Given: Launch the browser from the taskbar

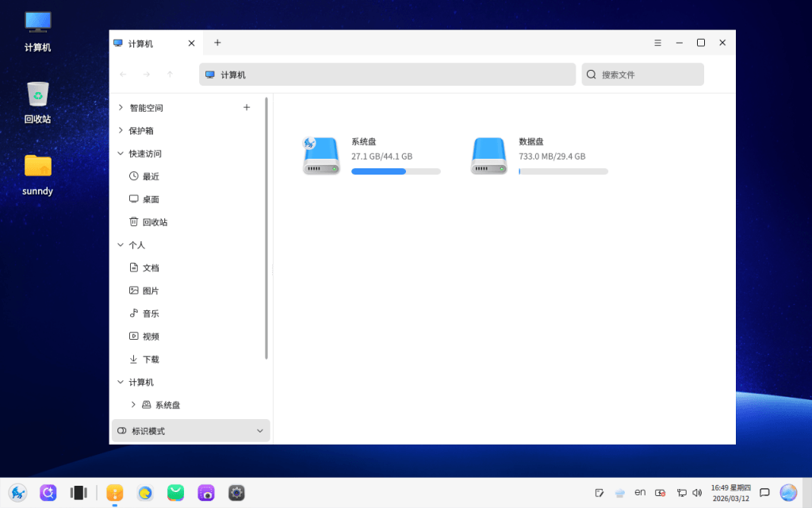Looking at the screenshot, I should (145, 492).
